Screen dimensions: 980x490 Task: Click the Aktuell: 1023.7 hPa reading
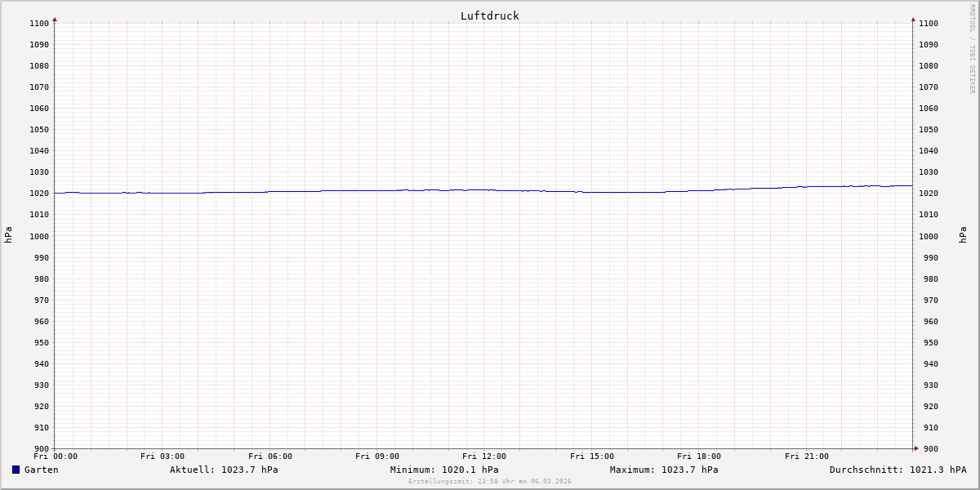point(224,470)
